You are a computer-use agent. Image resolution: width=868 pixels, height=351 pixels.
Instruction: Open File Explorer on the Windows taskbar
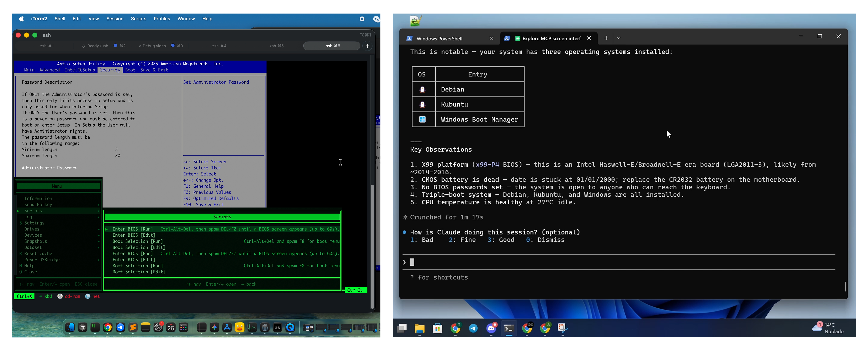[419, 328]
